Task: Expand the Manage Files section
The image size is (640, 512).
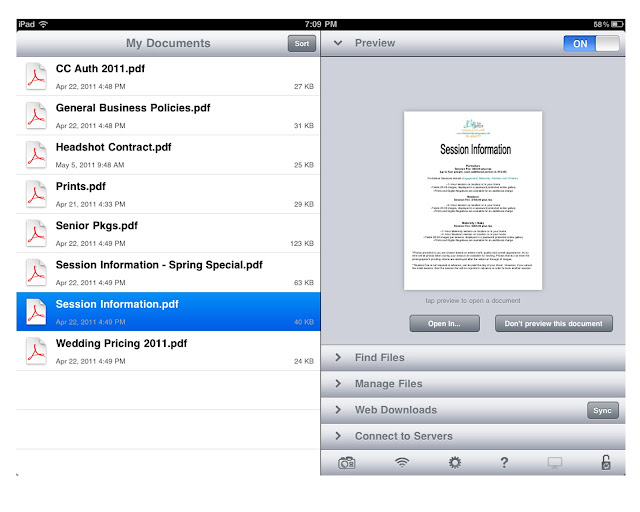Action: tap(473, 384)
